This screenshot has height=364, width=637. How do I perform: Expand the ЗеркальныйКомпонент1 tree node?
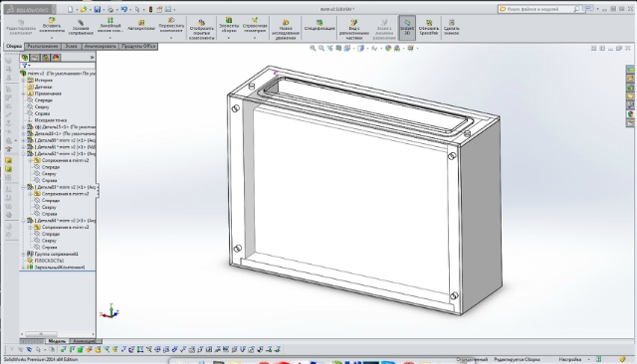pos(23,268)
